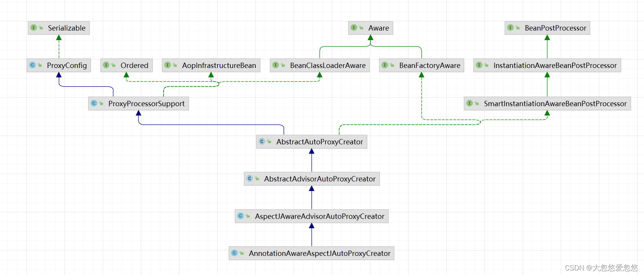Click the interface icon beside BeanClassLoaderAware
This screenshot has width=644, height=275.
click(276, 65)
